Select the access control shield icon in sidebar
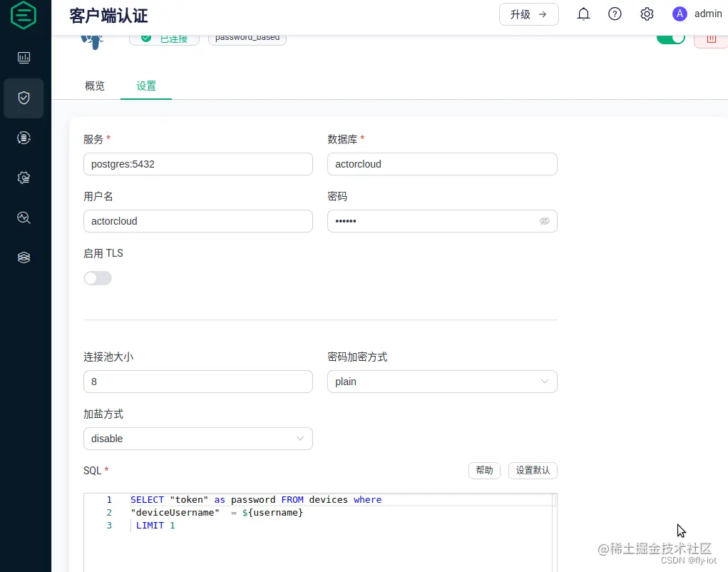The width and height of the screenshot is (728, 572). point(24,98)
